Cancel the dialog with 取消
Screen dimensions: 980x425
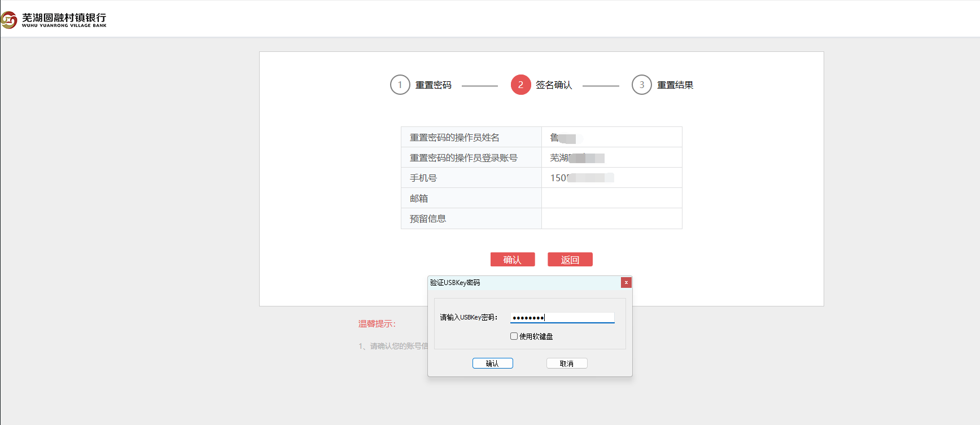pyautogui.click(x=567, y=363)
